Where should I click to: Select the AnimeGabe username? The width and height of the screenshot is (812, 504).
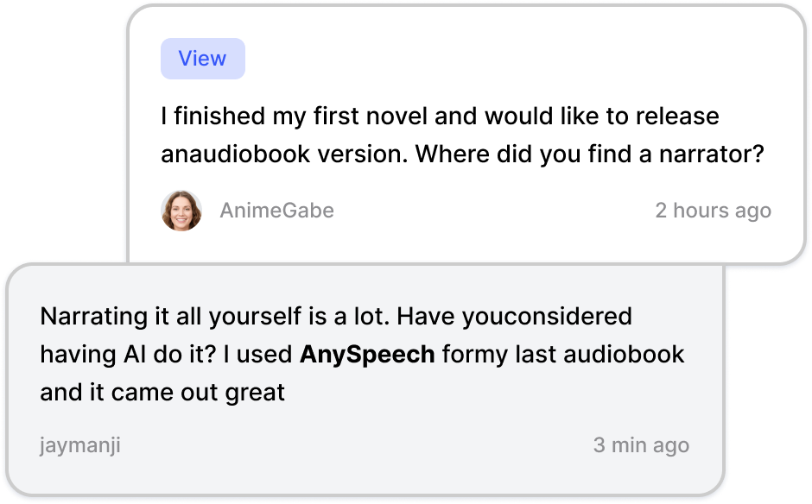point(276,211)
